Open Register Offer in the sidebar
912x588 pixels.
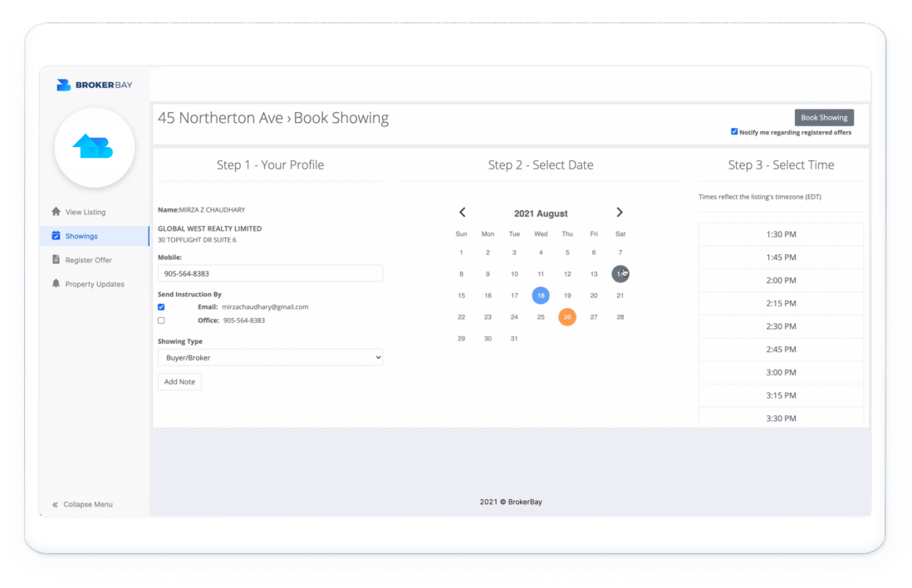(88, 260)
